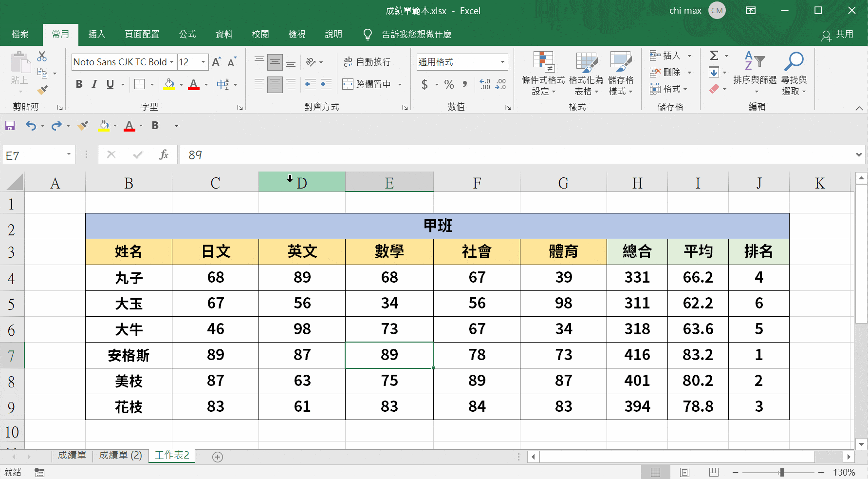Switch to the 成績單 sheet tab
868x479 pixels.
point(72,455)
